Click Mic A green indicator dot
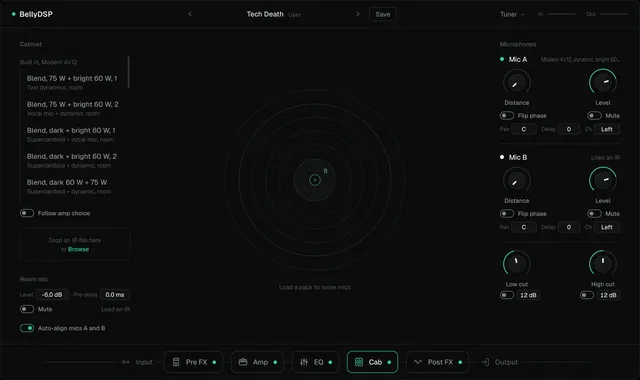The width and height of the screenshot is (640, 380). coord(502,59)
